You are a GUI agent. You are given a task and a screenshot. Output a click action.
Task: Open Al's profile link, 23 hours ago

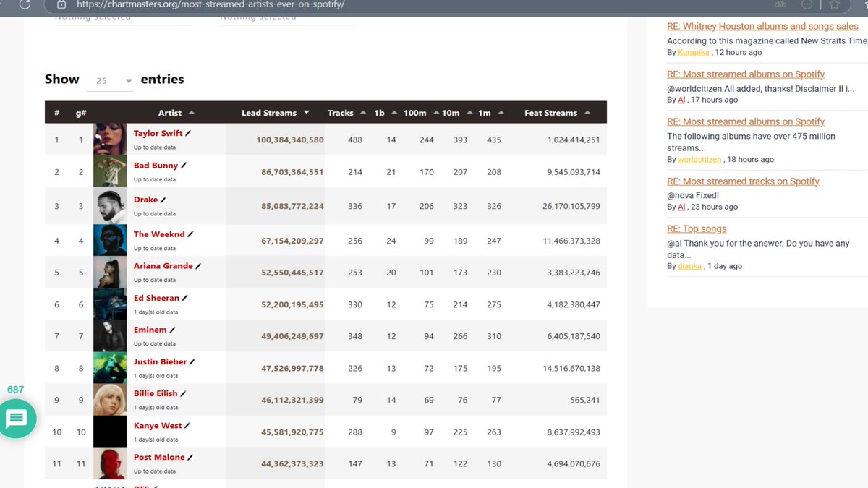pos(681,207)
